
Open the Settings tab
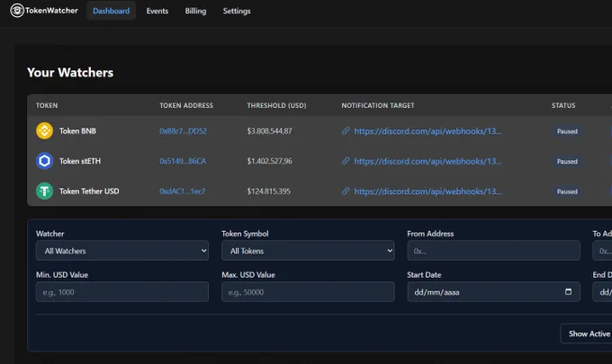pyautogui.click(x=237, y=11)
